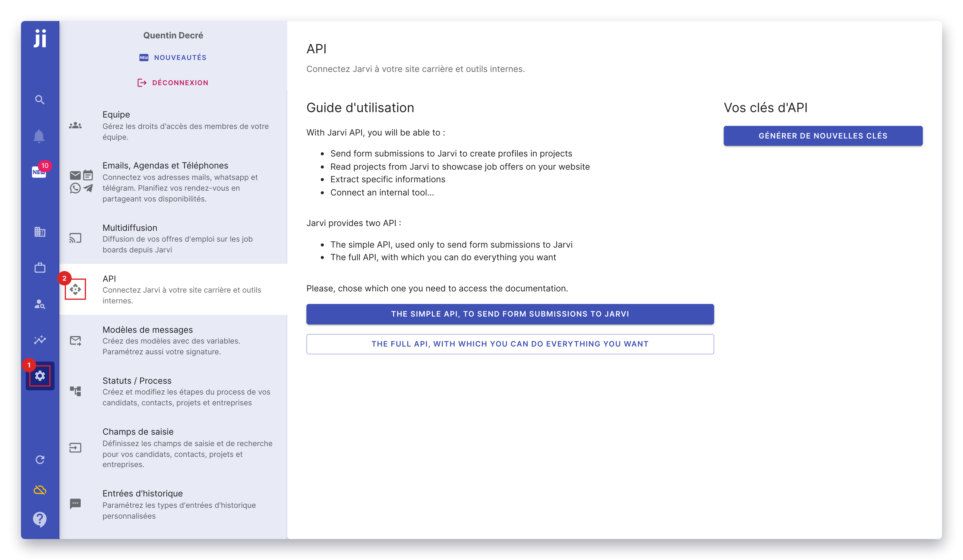Click 'Extract specific informations' bullet
This screenshot has width=963, height=560.
pyautogui.click(x=387, y=179)
